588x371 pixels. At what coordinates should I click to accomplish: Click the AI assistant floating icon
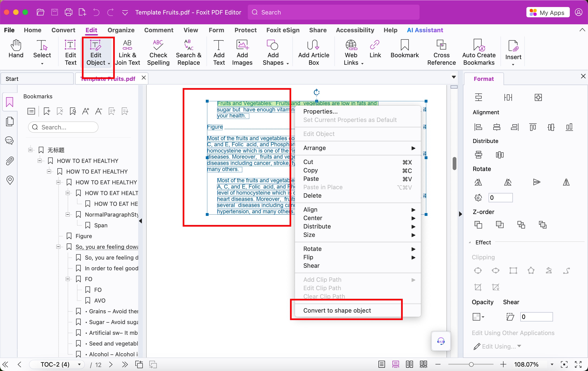point(441,341)
